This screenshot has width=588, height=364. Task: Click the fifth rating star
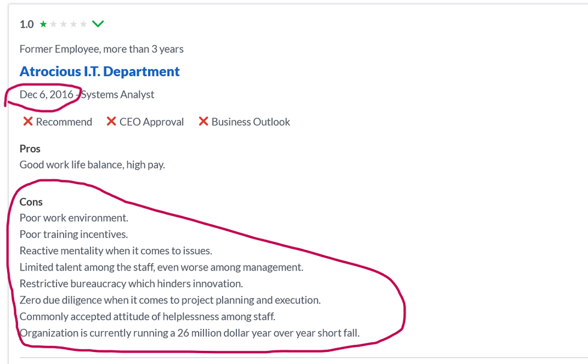(83, 25)
